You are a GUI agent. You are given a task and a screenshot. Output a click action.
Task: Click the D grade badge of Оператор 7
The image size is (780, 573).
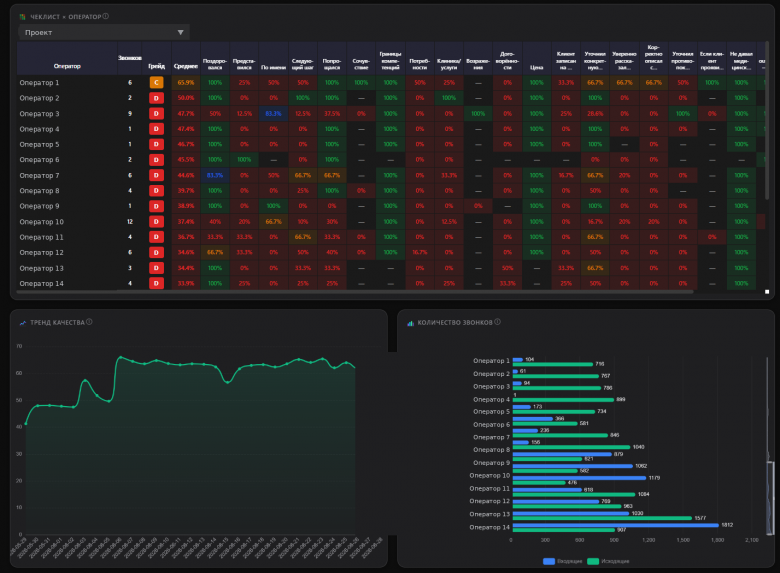156,175
